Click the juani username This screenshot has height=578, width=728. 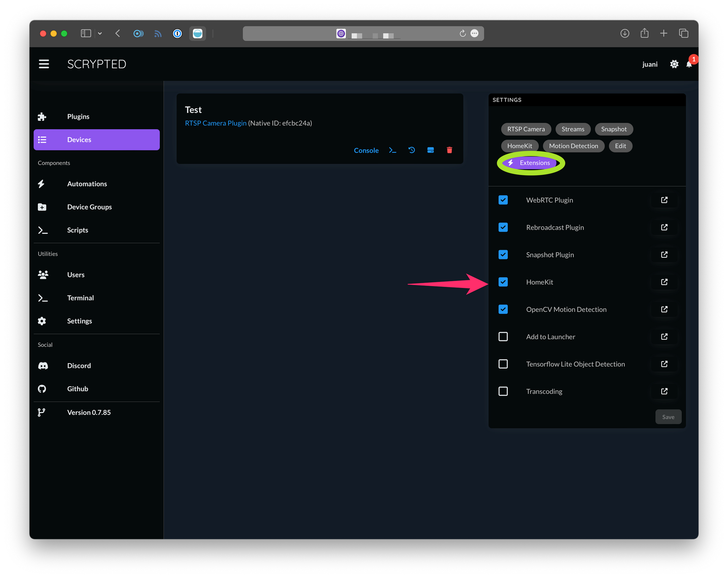650,64
